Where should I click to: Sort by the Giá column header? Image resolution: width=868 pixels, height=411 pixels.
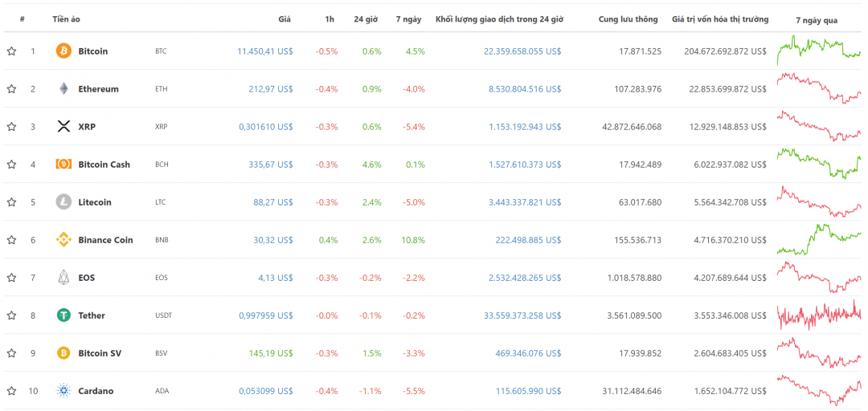point(285,18)
